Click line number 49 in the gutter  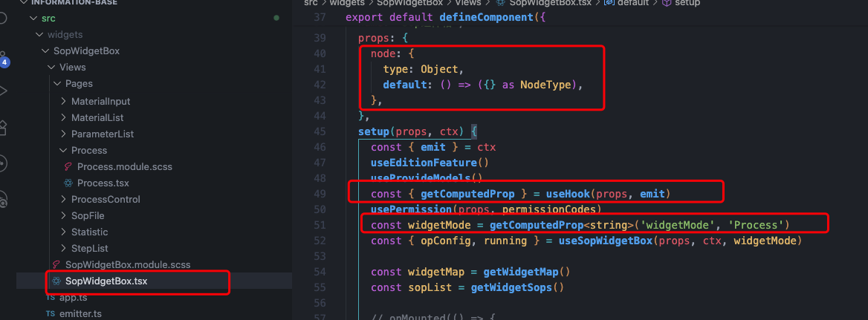(x=320, y=195)
